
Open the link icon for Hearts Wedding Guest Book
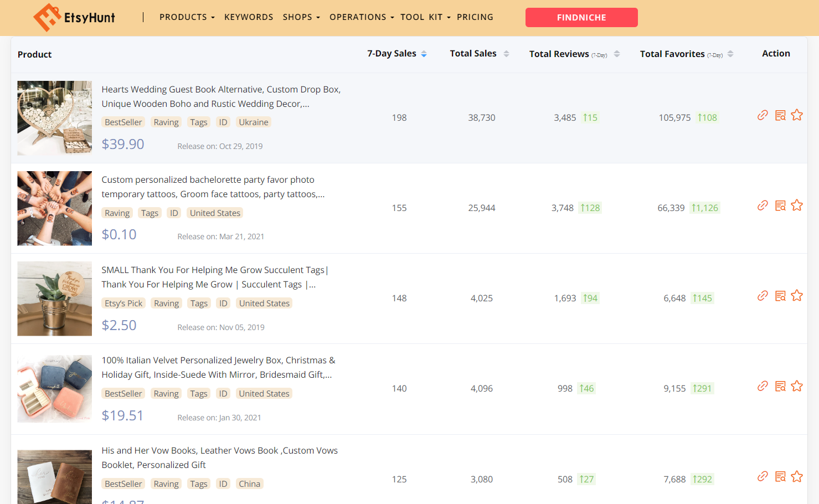(x=763, y=115)
